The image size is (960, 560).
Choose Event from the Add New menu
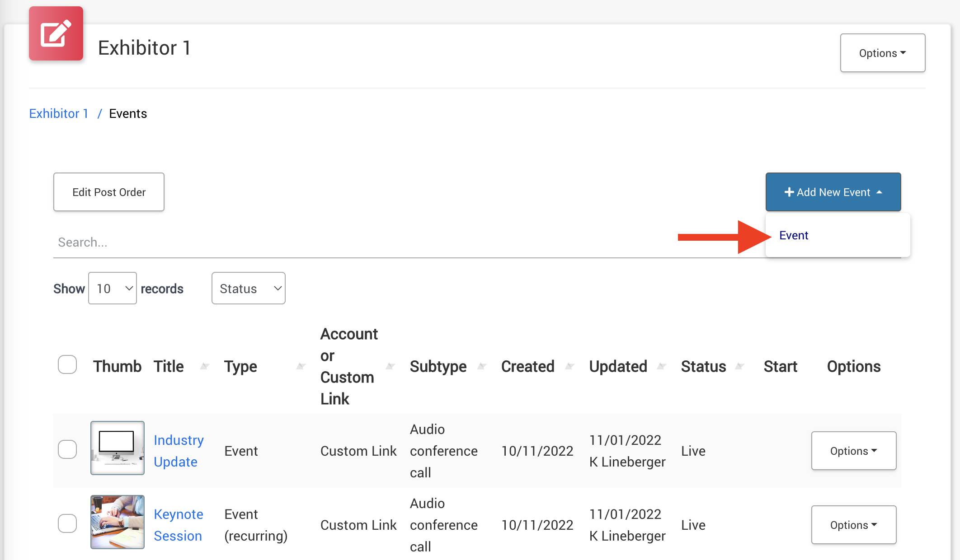click(x=794, y=235)
